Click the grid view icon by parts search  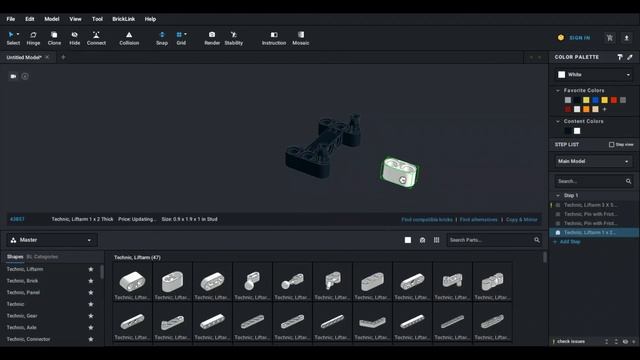coord(436,240)
